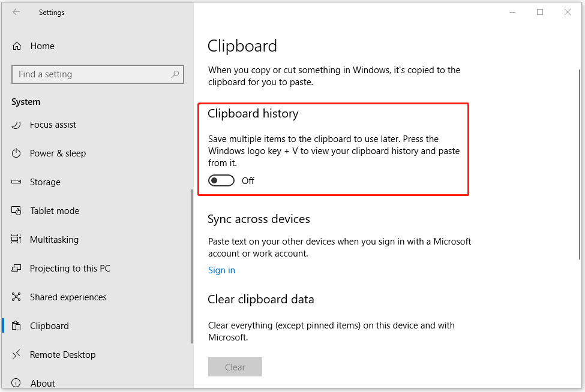Click the back arrow in Settings
The height and width of the screenshot is (392, 585).
pyautogui.click(x=16, y=12)
